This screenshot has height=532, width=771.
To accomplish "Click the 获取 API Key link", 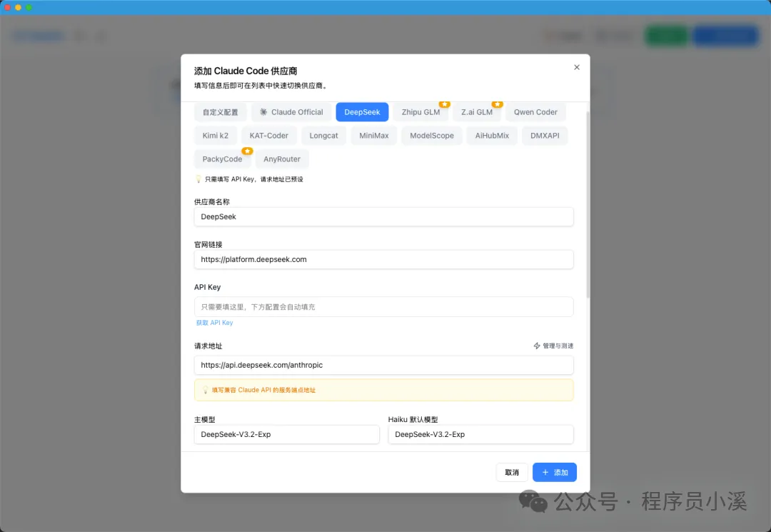I will (214, 323).
